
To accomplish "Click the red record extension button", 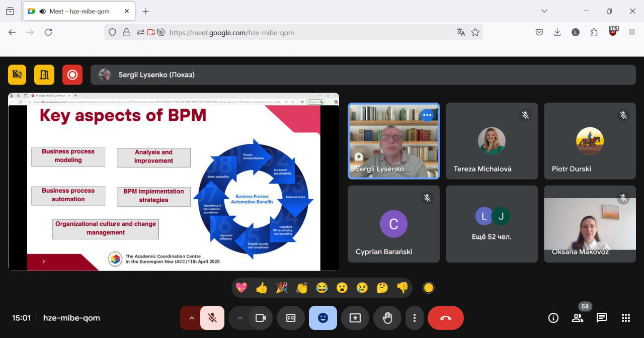I will 72,75.
